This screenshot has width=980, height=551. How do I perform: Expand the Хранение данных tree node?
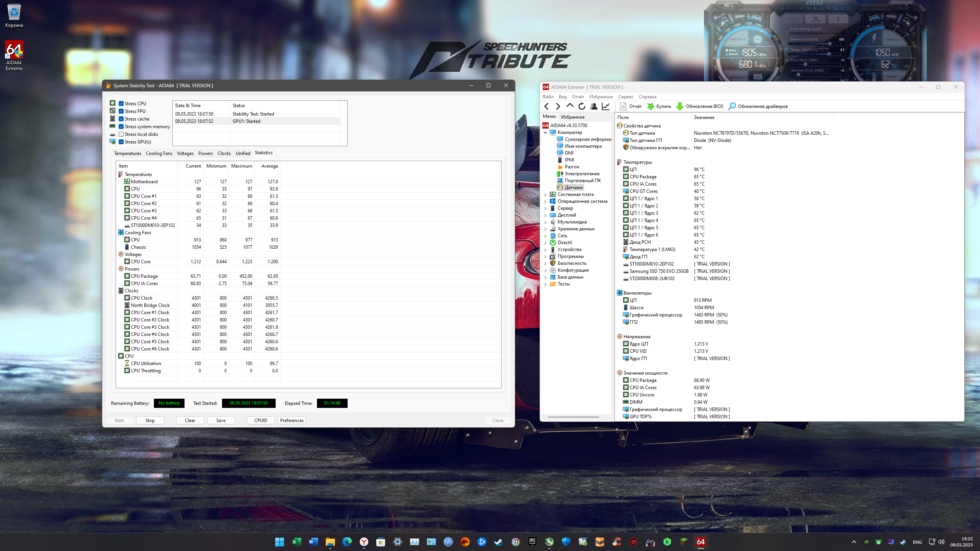pos(545,229)
